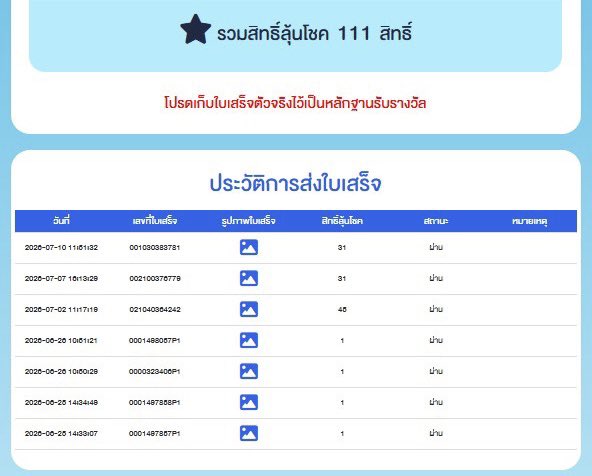Click the red โปรดเก็บใบเสร็จตัวจริง notice text
The width and height of the screenshot is (592, 476).
click(x=295, y=103)
